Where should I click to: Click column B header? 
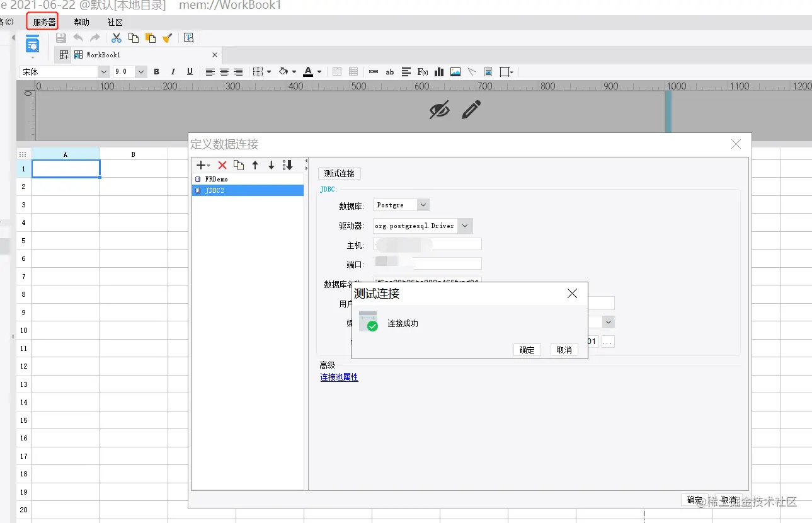pos(134,154)
